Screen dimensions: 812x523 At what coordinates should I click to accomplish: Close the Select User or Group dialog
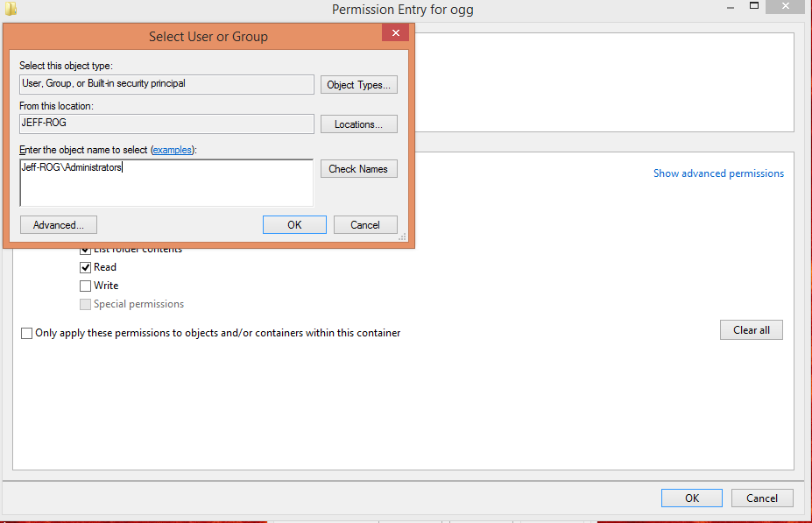click(395, 34)
